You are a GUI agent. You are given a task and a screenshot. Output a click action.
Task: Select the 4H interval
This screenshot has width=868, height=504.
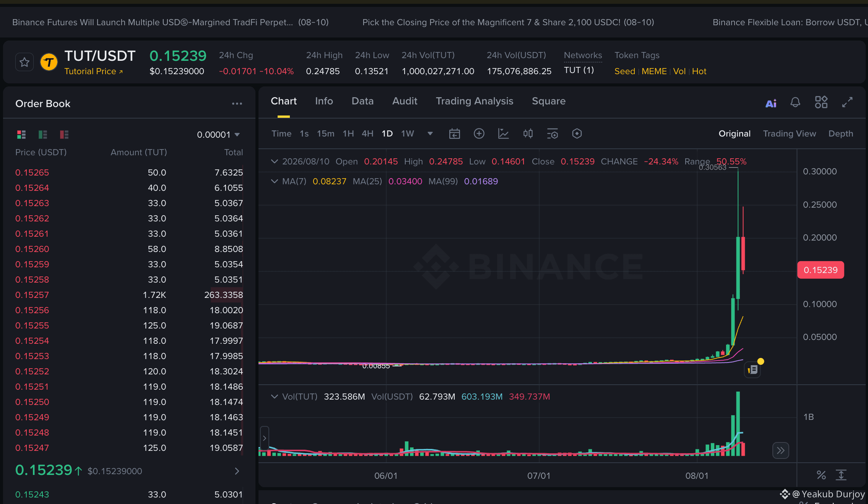click(x=367, y=133)
